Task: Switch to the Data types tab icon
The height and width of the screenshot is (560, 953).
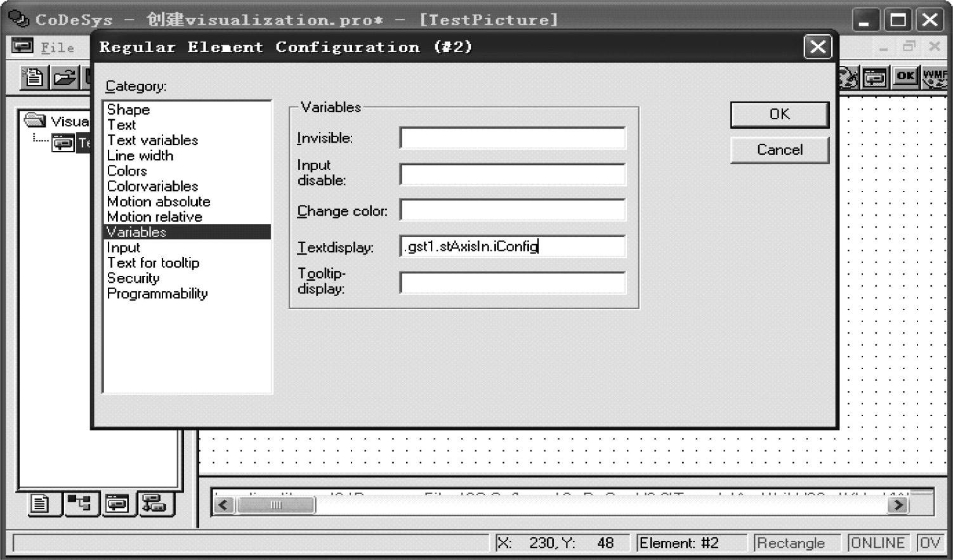Action: [x=79, y=504]
